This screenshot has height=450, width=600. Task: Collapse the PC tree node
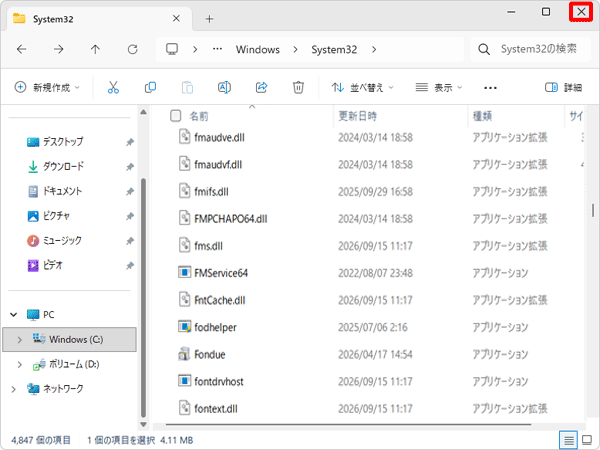click(14, 315)
